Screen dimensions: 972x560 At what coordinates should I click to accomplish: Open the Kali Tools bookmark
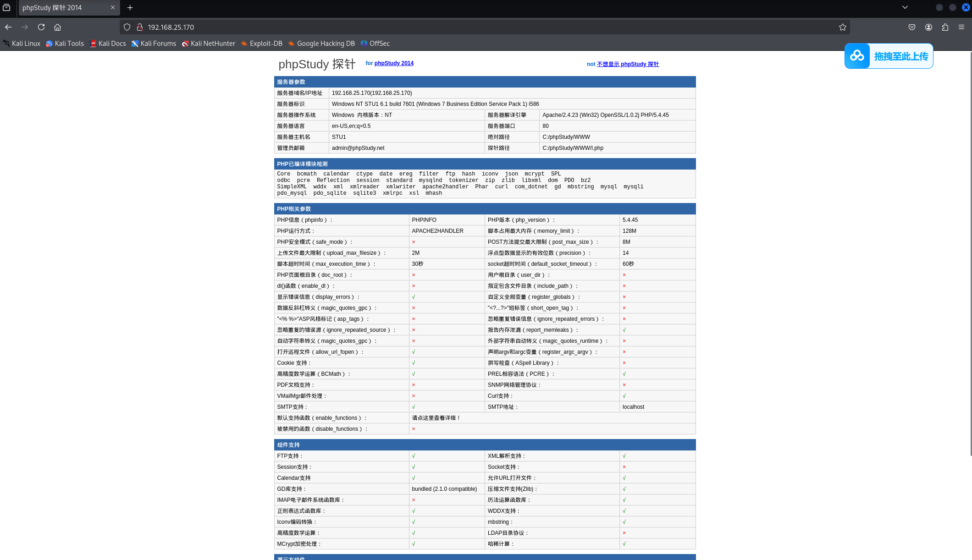coord(65,44)
